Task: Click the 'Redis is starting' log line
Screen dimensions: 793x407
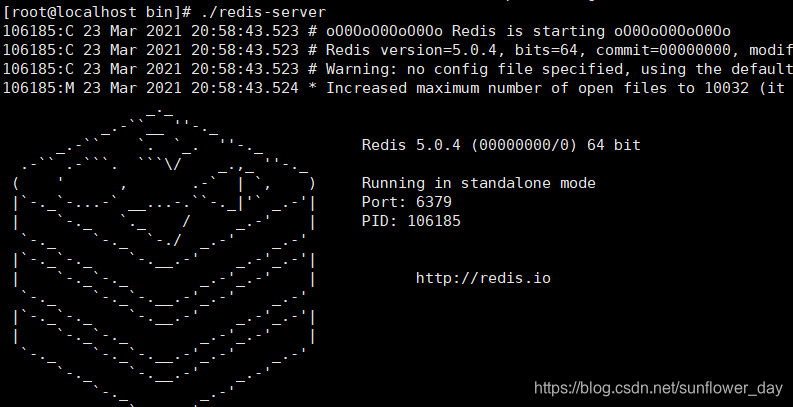Action: [367, 31]
